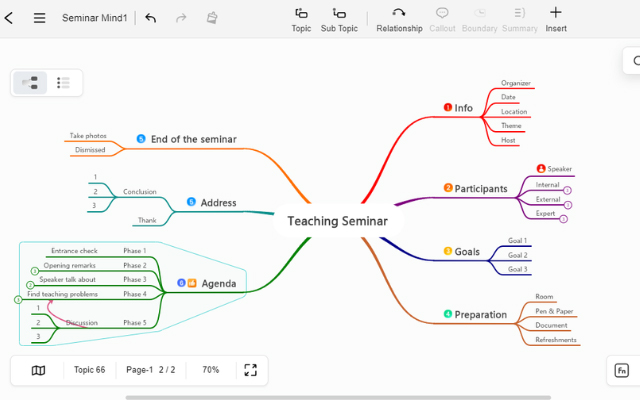The image size is (640, 400).
Task: Click the thumbs-up icon on Agenda
Action: [x=192, y=283]
